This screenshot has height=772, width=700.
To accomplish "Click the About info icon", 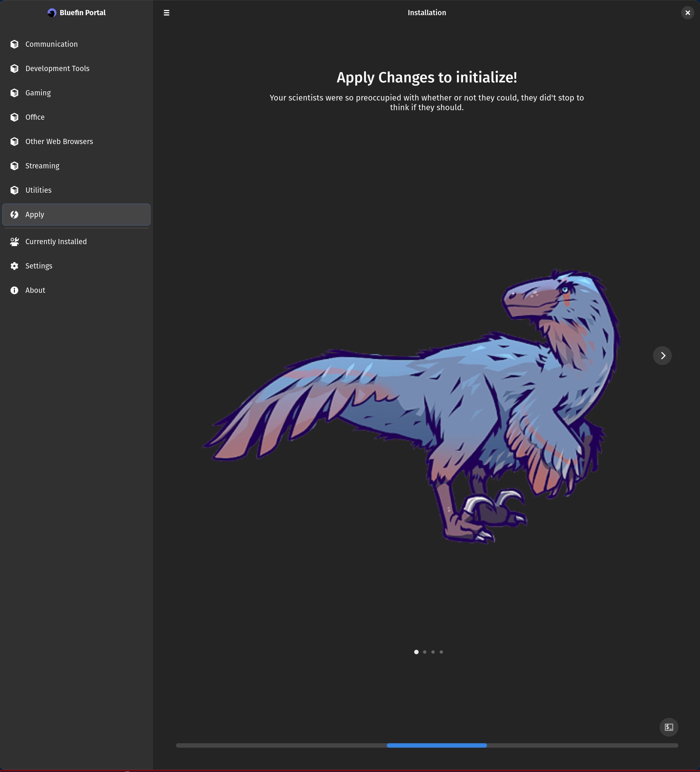I will click(x=15, y=290).
